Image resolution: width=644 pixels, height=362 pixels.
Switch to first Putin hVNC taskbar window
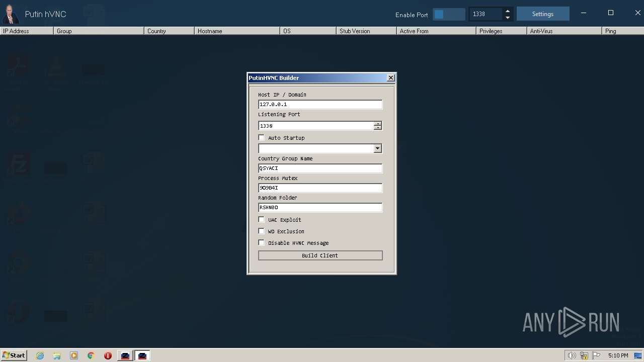[125, 355]
